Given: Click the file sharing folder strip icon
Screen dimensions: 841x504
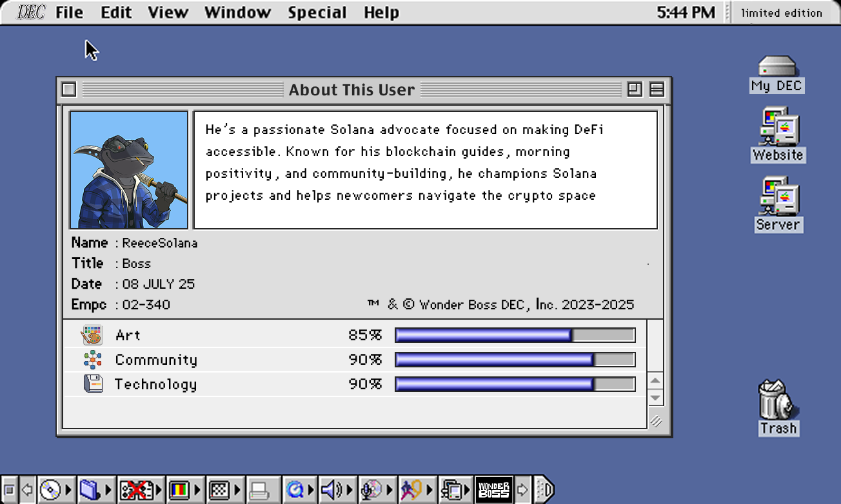Looking at the screenshot, I should pos(89,490).
